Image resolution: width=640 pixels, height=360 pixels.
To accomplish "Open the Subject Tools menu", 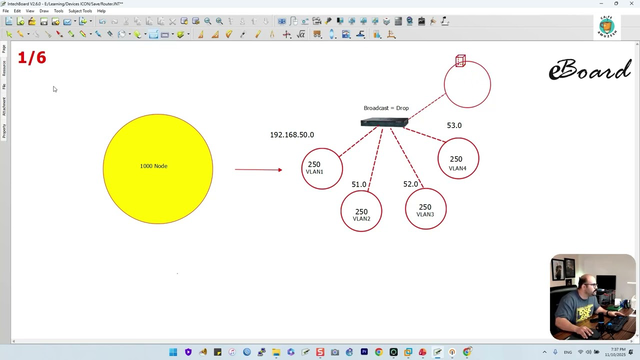I will 80,11.
